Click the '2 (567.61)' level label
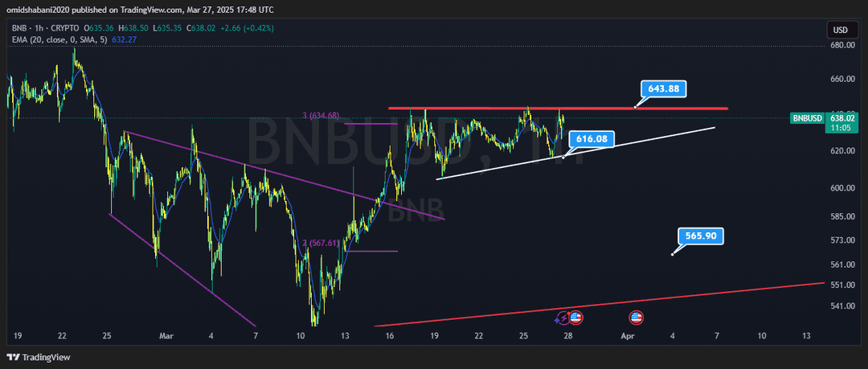Viewport: 868px width, 369px height. click(x=321, y=243)
